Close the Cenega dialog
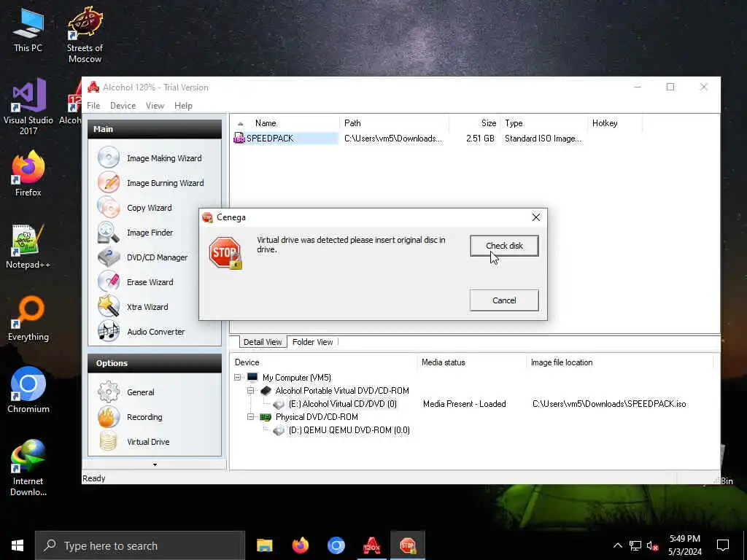 [536, 217]
